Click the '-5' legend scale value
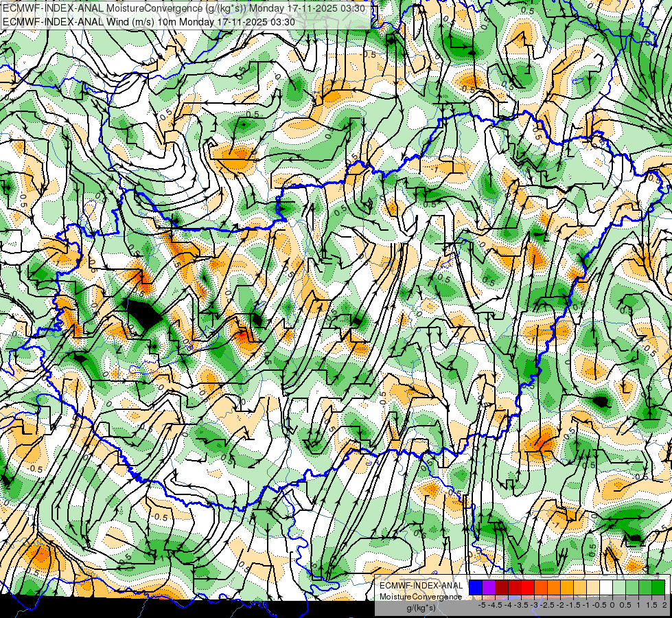The height and width of the screenshot is (618, 672). (x=482, y=605)
